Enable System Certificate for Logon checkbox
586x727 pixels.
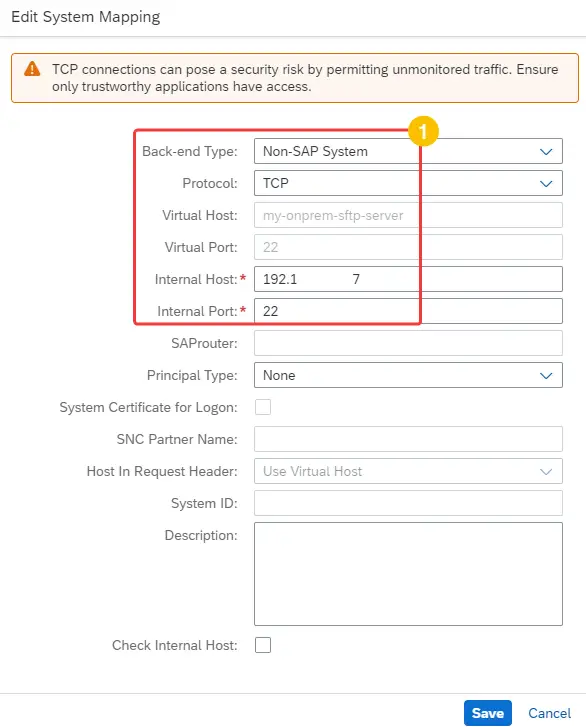263,407
